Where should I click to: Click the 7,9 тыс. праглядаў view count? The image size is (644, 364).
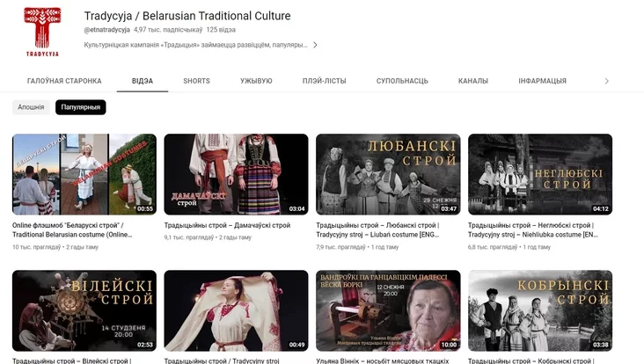(x=340, y=247)
